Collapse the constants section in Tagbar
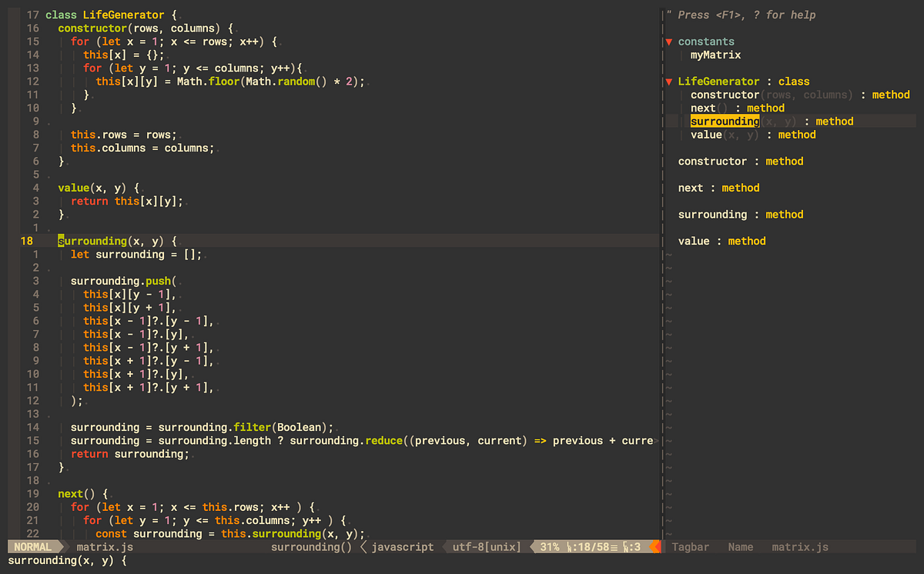This screenshot has height=574, width=924. pyautogui.click(x=668, y=41)
